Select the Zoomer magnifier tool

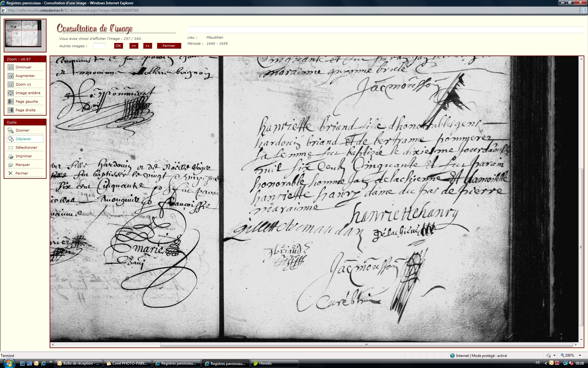tap(11, 130)
